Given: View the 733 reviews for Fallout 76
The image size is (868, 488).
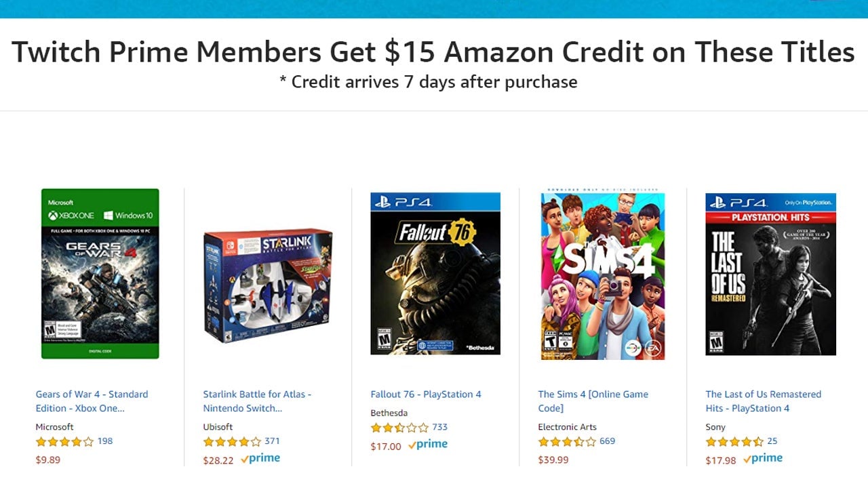Looking at the screenshot, I should [x=439, y=427].
